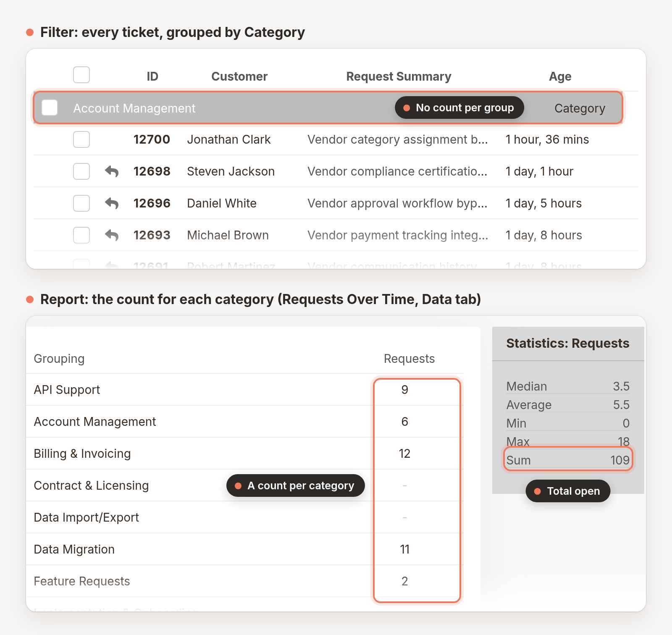
Task: Open ticket ID 12700
Action: 152,139
